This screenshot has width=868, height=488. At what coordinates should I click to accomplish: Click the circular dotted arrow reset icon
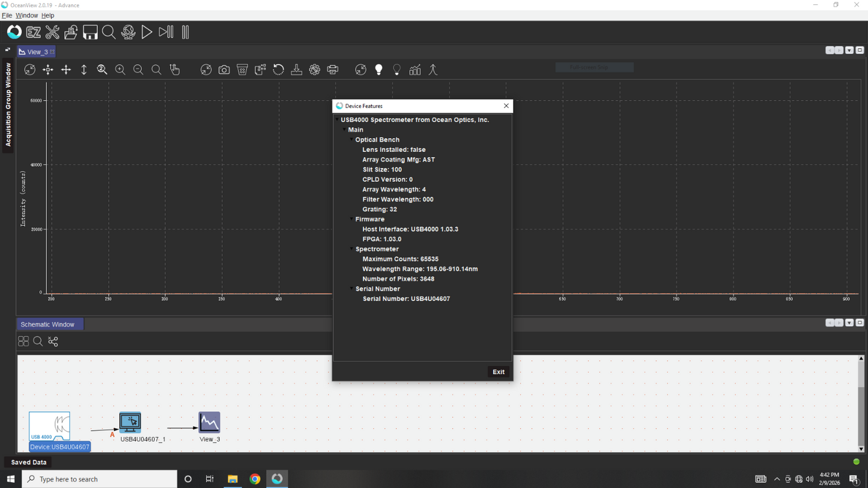pos(278,70)
